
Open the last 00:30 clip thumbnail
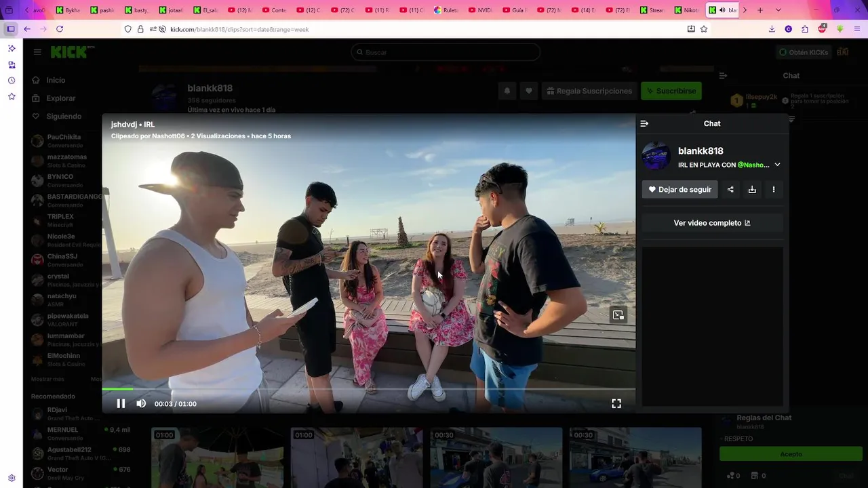tap(635, 457)
